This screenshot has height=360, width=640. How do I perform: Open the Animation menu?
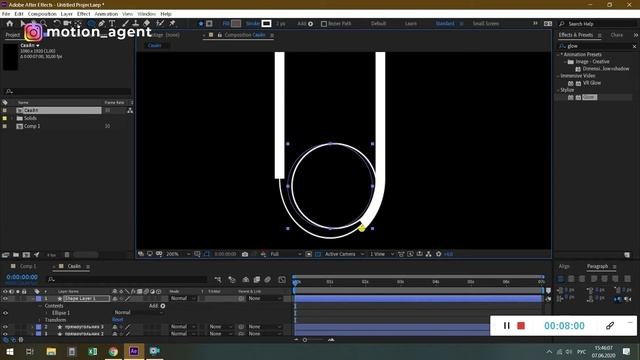106,14
